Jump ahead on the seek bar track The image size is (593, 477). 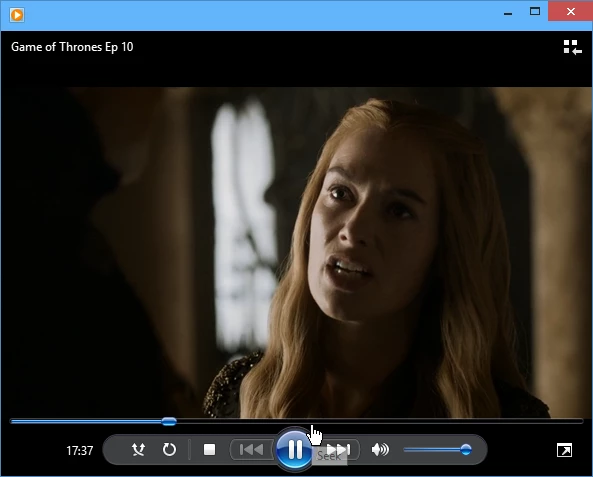379,421
